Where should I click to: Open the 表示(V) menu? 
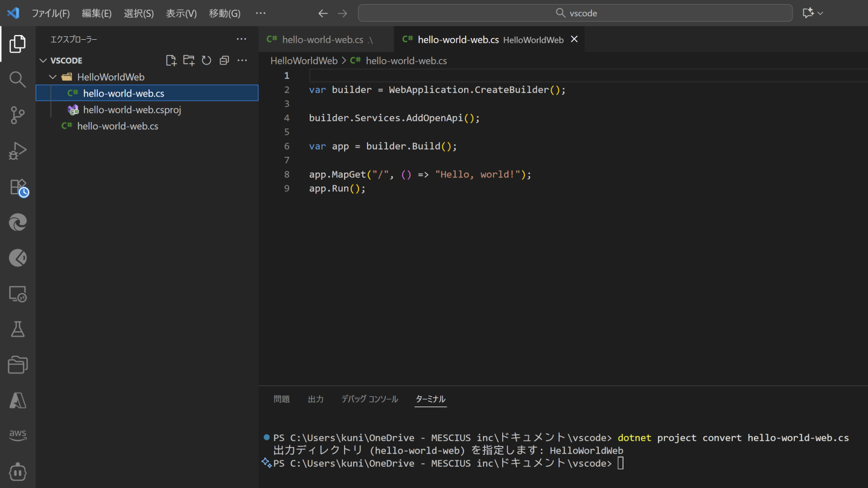181,13
